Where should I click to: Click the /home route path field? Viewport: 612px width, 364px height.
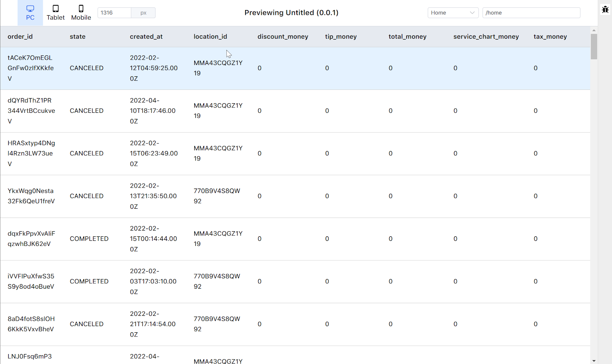click(x=531, y=13)
